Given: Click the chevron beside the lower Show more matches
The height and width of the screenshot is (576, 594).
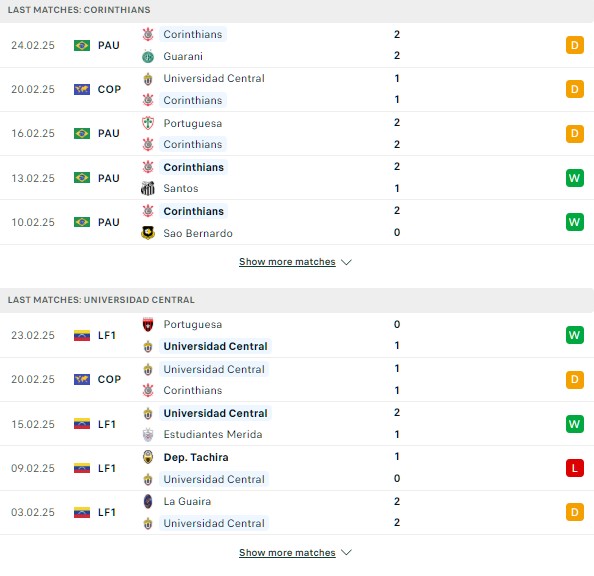Looking at the screenshot, I should point(346,553).
